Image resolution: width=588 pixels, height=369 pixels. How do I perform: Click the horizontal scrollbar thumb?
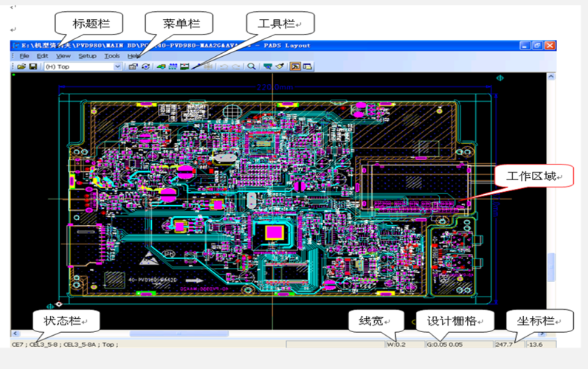coord(179,334)
